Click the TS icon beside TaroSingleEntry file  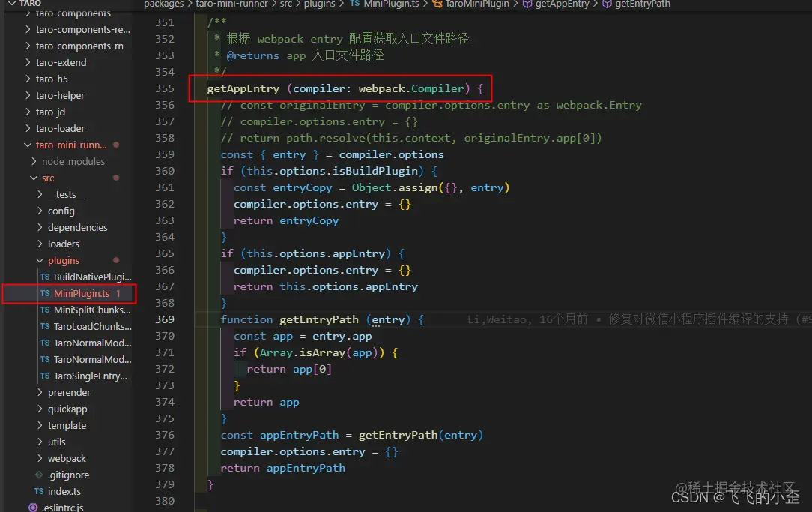click(45, 376)
